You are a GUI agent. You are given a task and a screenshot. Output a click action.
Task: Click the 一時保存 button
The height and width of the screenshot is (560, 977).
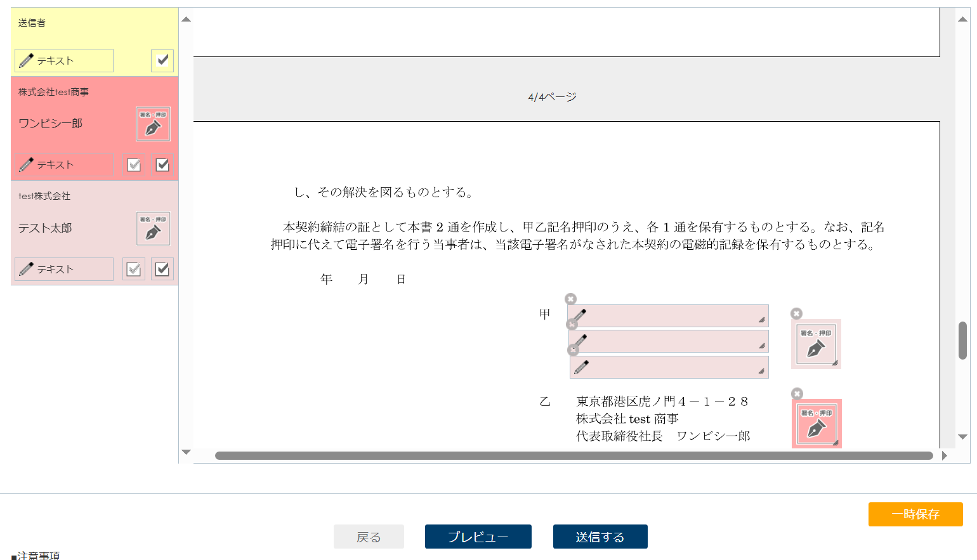[915, 514]
